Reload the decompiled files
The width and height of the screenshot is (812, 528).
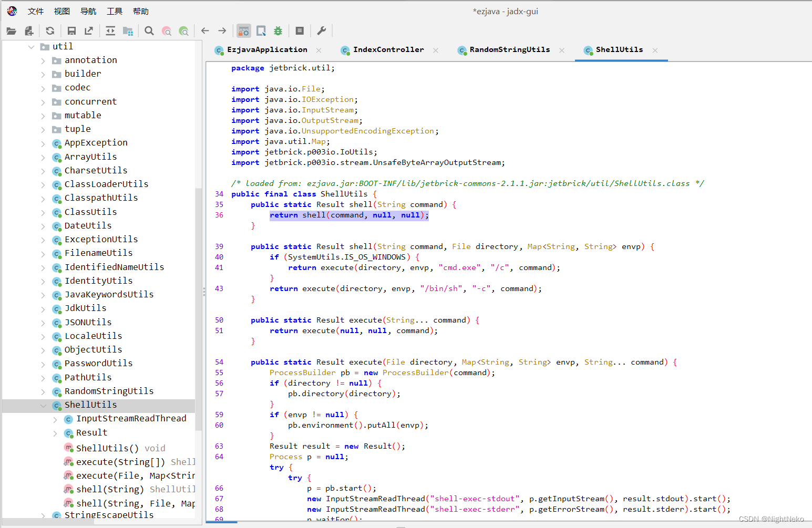click(x=50, y=30)
